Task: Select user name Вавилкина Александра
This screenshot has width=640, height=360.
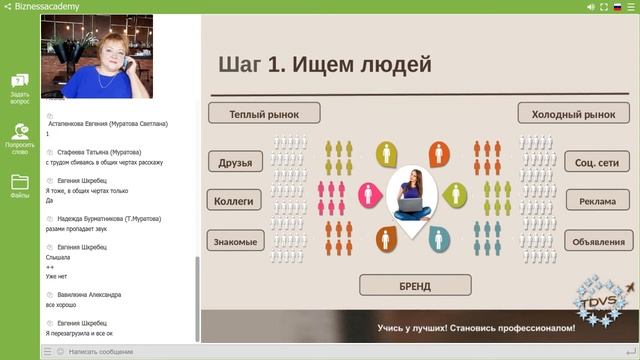Action: coord(89,295)
